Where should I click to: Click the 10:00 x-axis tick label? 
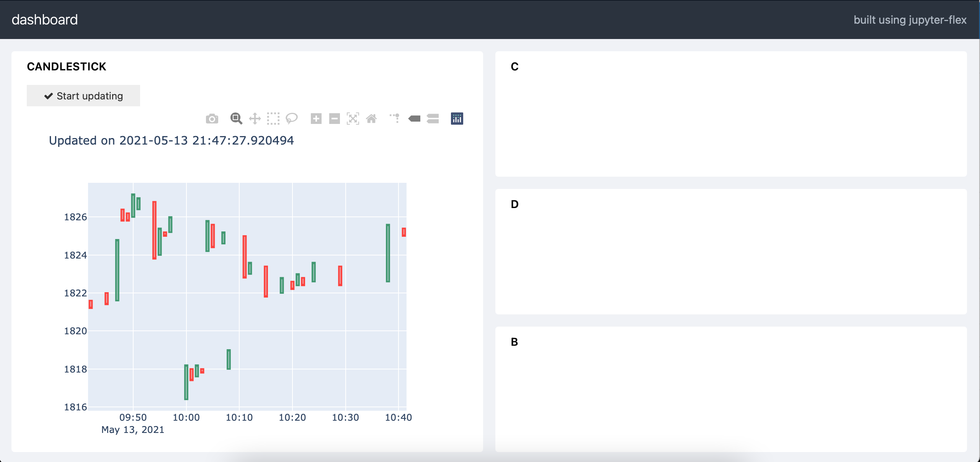tap(186, 417)
